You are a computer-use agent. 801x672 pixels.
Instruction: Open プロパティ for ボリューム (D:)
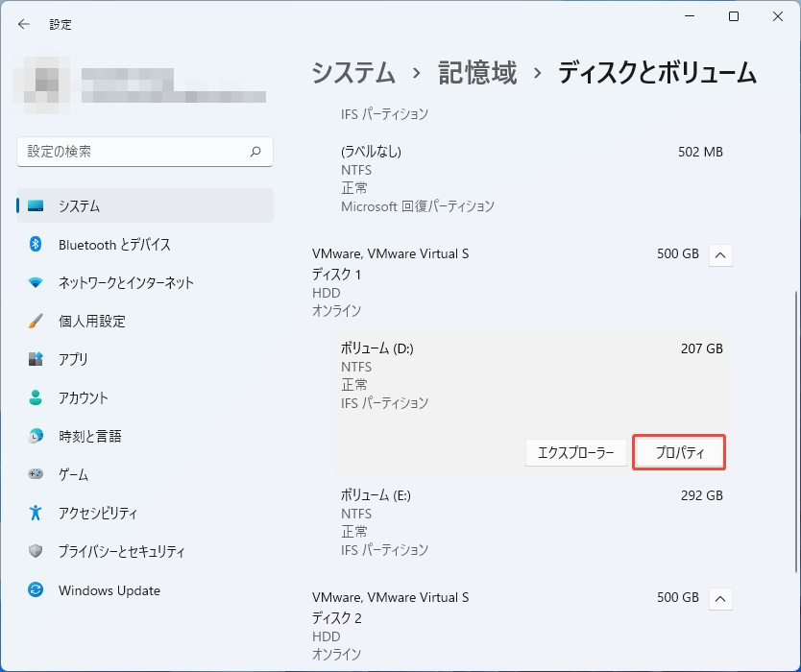tap(678, 452)
